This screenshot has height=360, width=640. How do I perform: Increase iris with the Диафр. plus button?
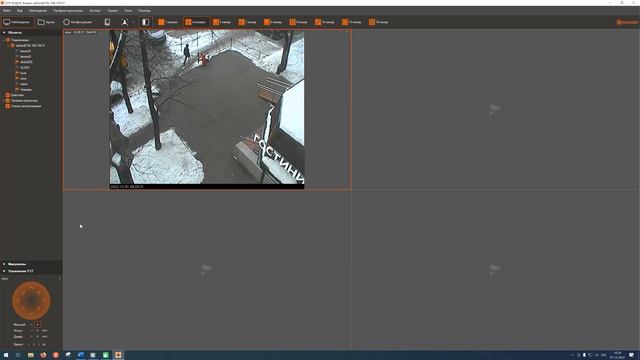click(x=37, y=337)
